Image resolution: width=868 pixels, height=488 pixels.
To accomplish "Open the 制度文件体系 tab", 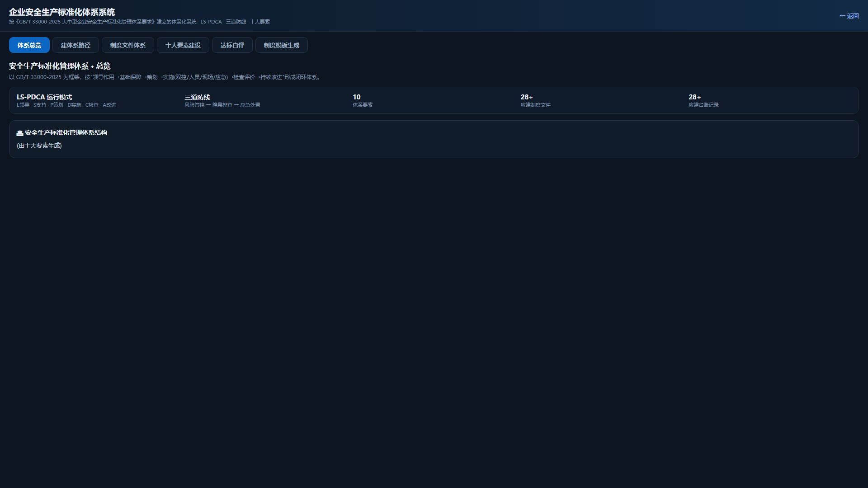I will [x=128, y=45].
